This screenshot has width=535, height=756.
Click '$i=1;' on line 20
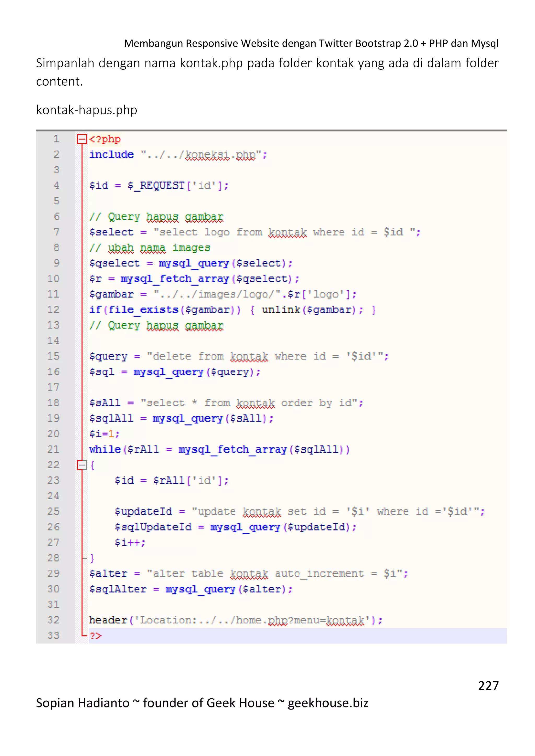(104, 434)
